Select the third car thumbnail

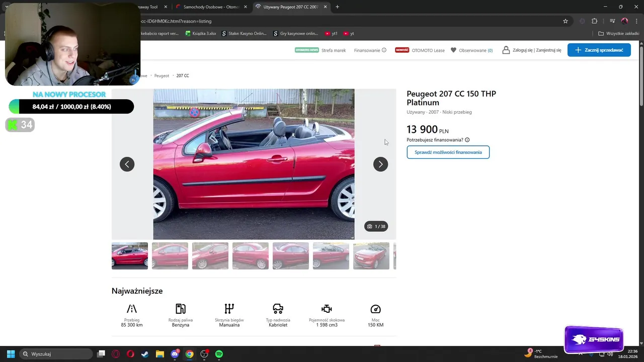pyautogui.click(x=210, y=256)
